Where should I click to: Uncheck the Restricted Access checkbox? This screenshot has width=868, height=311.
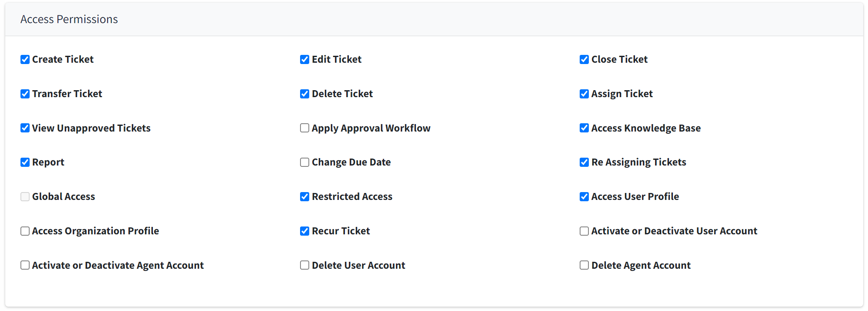[305, 197]
